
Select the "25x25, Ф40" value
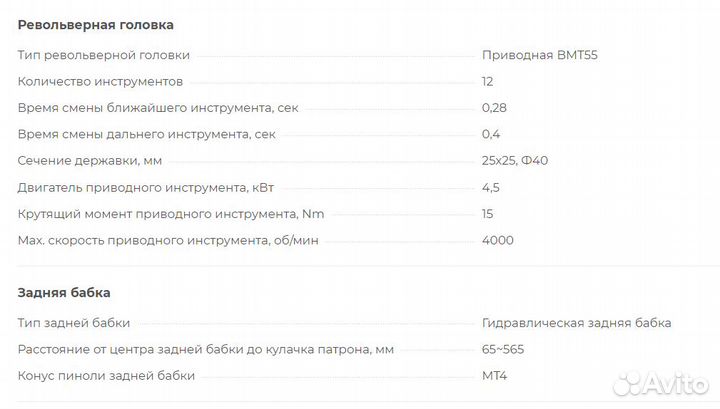[x=516, y=161]
